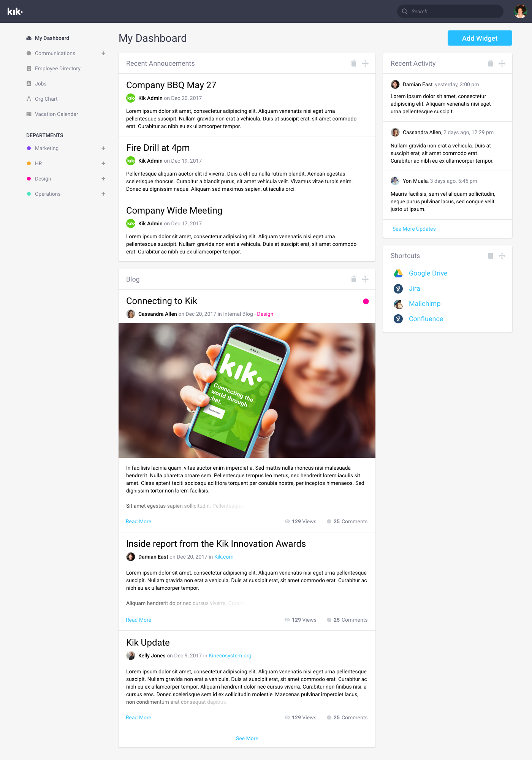Viewport: 532px width, 760px height.
Task: Click the trash icon on Recent Activity widget
Action: pyautogui.click(x=491, y=63)
